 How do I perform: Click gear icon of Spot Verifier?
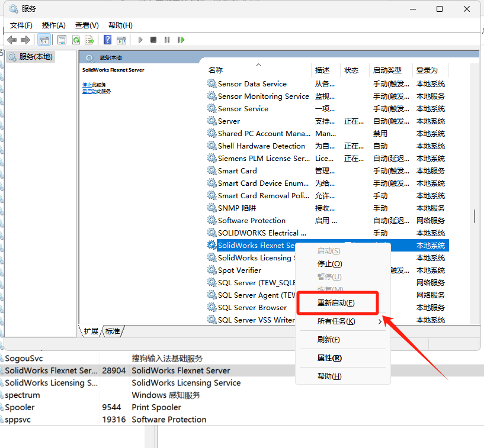tap(211, 270)
